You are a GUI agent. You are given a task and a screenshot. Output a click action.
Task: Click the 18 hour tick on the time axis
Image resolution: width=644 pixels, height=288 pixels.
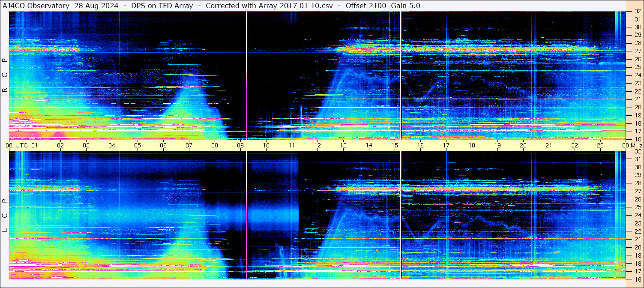pos(472,145)
